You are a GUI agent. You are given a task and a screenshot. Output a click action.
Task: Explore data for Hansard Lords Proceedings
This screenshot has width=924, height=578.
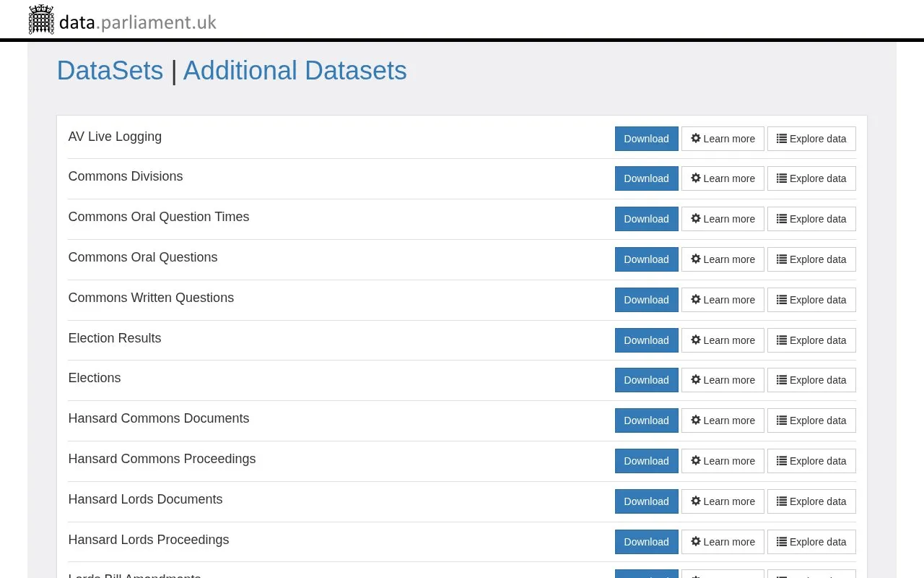point(811,542)
